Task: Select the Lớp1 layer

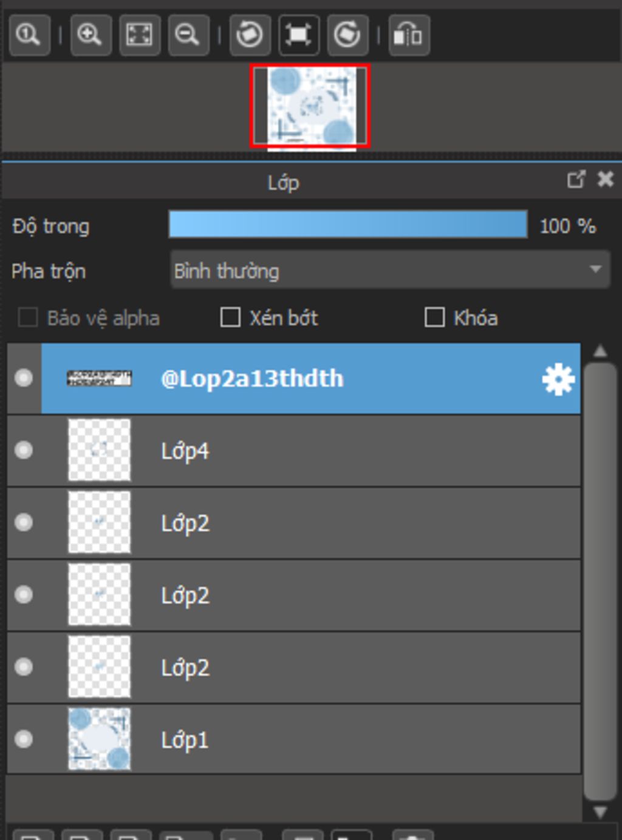Action: 310,739
